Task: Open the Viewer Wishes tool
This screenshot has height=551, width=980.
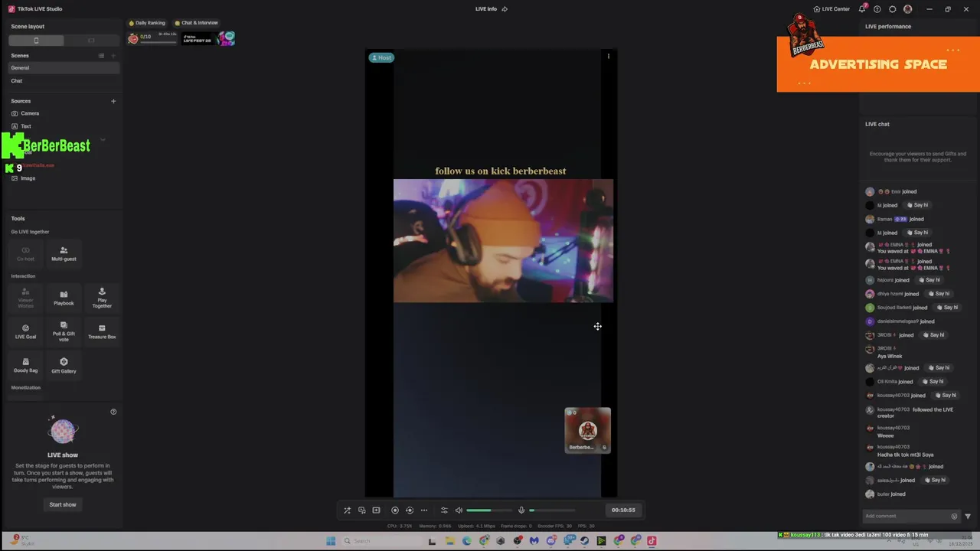Action: (x=25, y=298)
